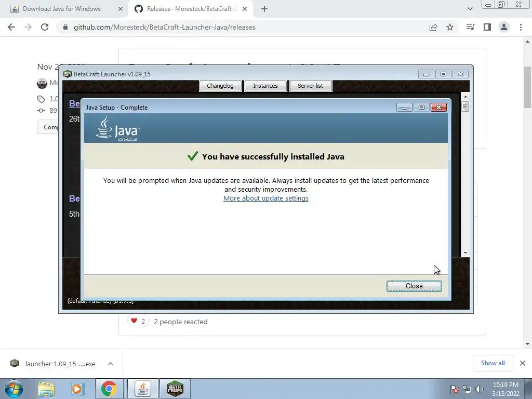Click the github.com address bar URL
Viewport: 532px width, 399px height.
[x=165, y=27]
